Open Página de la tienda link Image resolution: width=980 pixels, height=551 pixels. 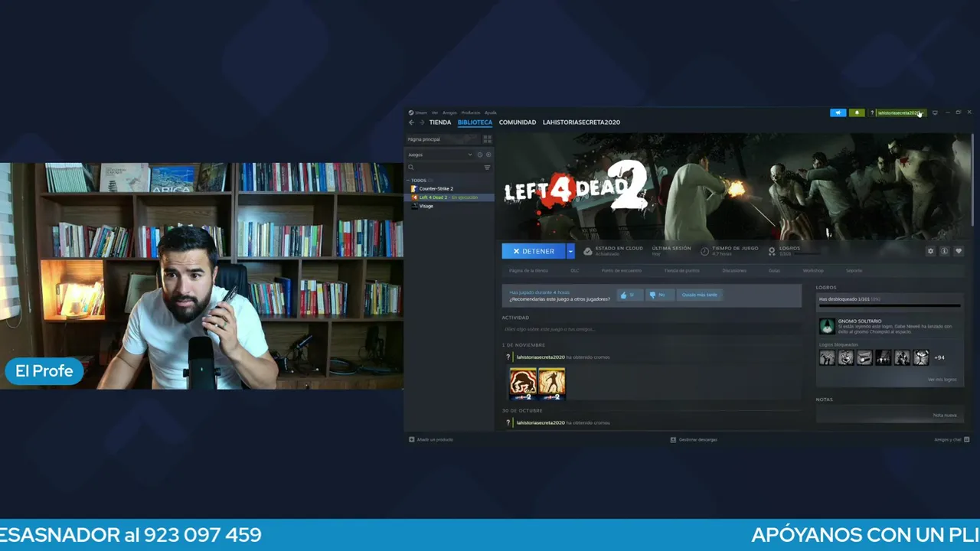528,271
